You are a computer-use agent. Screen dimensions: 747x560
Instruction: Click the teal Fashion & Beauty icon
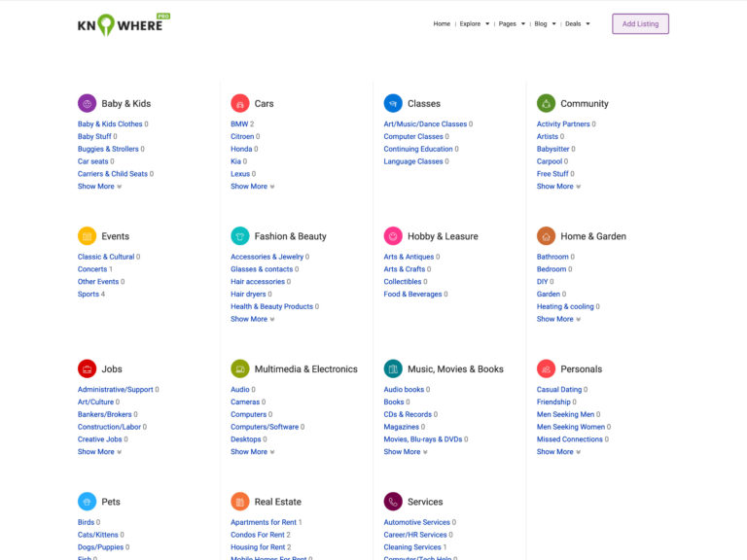click(x=239, y=236)
